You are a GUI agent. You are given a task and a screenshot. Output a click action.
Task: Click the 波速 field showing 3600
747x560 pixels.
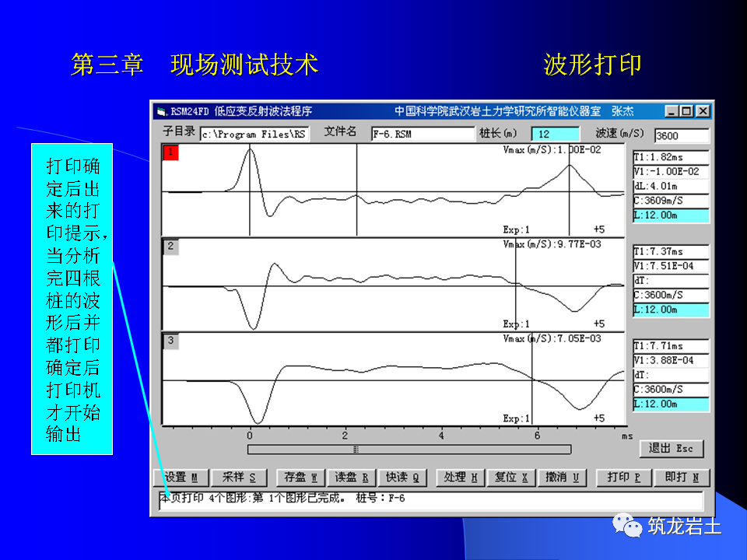coord(682,135)
